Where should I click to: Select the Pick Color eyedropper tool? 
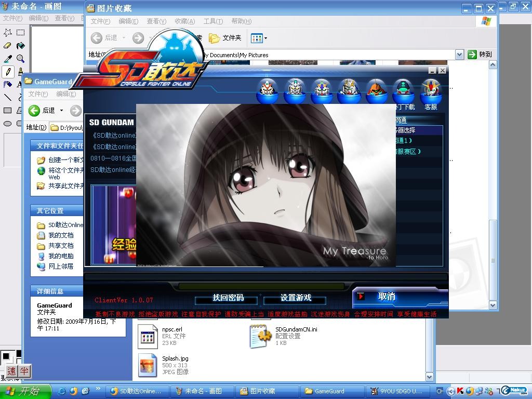[x=7, y=59]
